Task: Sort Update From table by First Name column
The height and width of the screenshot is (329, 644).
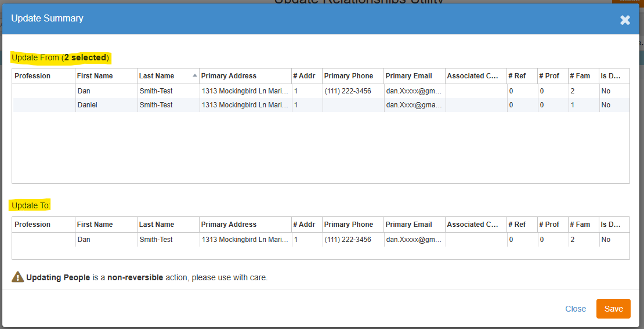Action: pos(106,76)
